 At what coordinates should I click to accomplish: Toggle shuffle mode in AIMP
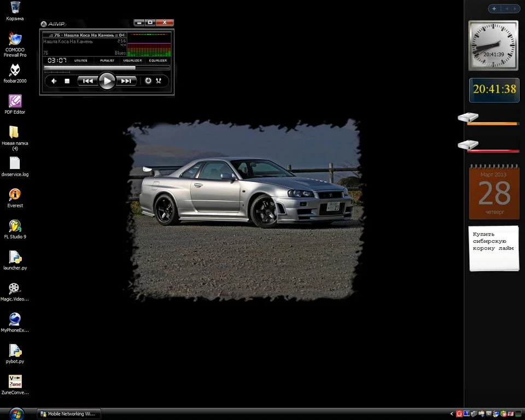(x=159, y=81)
